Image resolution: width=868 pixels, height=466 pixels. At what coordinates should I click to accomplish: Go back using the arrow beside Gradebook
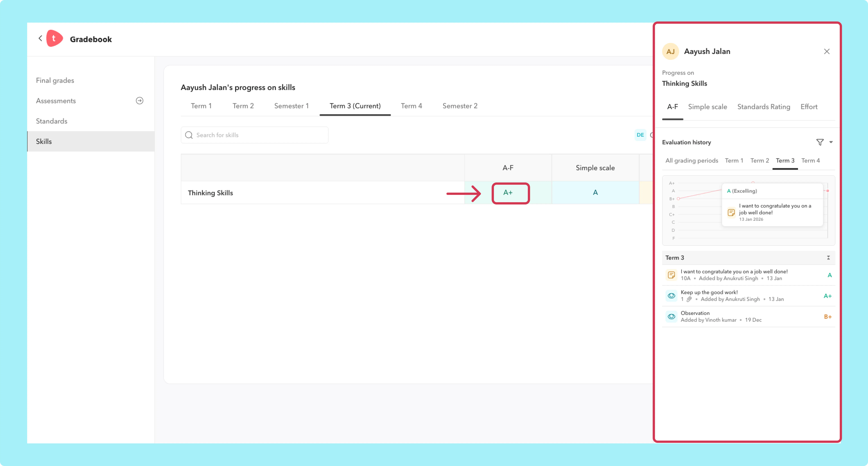[x=40, y=38]
